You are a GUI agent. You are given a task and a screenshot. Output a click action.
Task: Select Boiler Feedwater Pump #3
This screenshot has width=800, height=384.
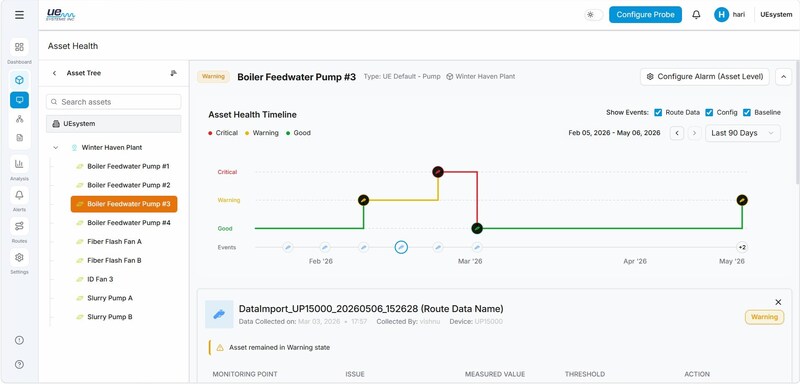click(124, 204)
